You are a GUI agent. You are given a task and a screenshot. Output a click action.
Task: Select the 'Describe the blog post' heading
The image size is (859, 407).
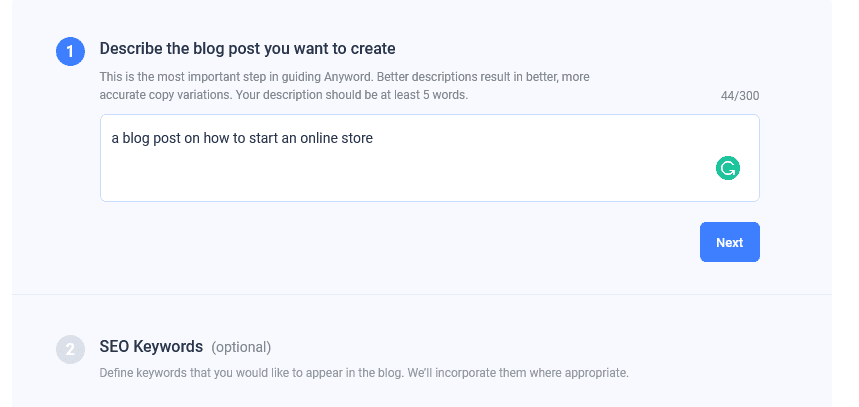[x=247, y=48]
